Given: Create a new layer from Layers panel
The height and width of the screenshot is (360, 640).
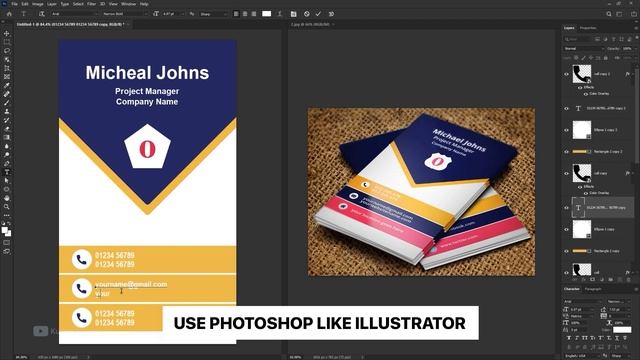Looking at the screenshot, I should click(x=620, y=280).
